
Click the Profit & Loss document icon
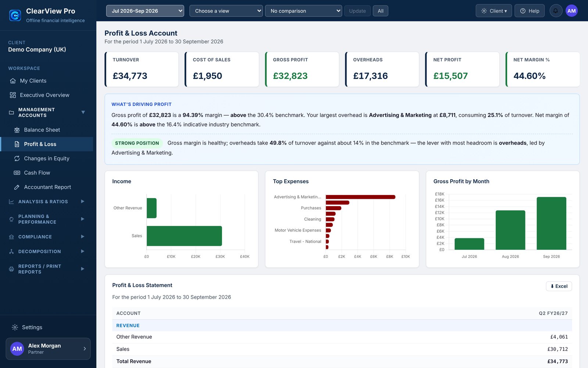[x=17, y=144]
